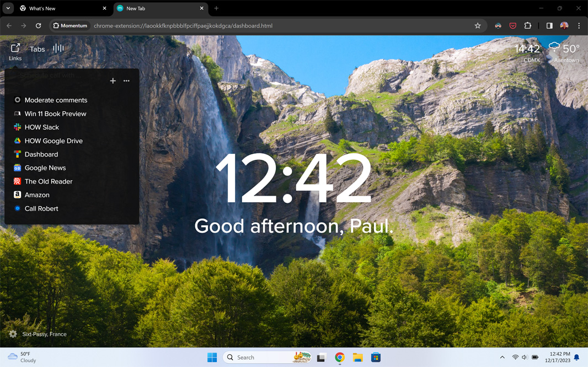Click the CDMX world clock
The height and width of the screenshot is (367, 588).
(527, 52)
